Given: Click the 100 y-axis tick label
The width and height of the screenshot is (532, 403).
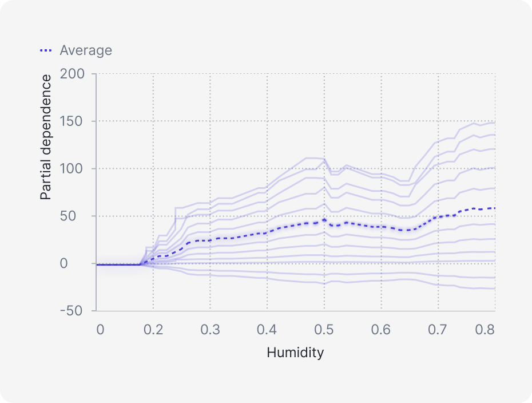Looking at the screenshot, I should [x=72, y=169].
